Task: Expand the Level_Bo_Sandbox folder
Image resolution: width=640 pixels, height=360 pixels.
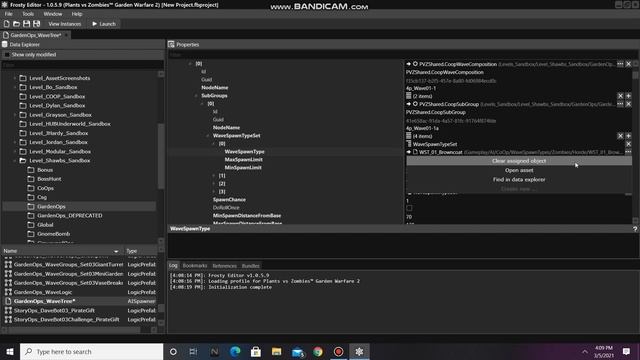Action: click(x=15, y=87)
